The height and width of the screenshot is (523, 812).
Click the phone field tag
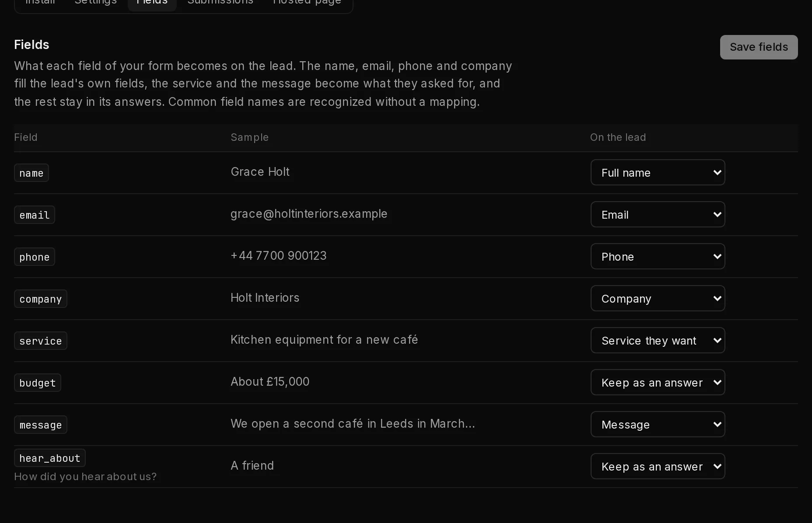pos(35,257)
